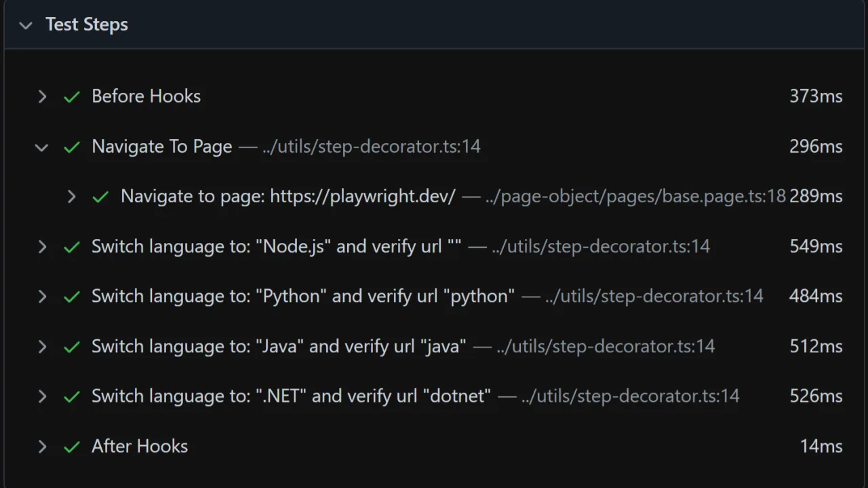Expand the Navigate to page playwright.dev sub-step
Viewport: 868px width, 488px height.
(71, 197)
